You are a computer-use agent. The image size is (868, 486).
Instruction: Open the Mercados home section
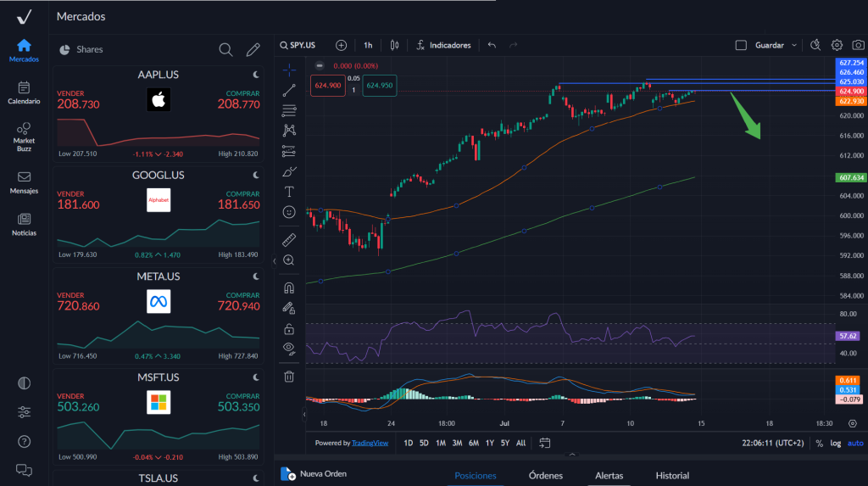click(24, 50)
